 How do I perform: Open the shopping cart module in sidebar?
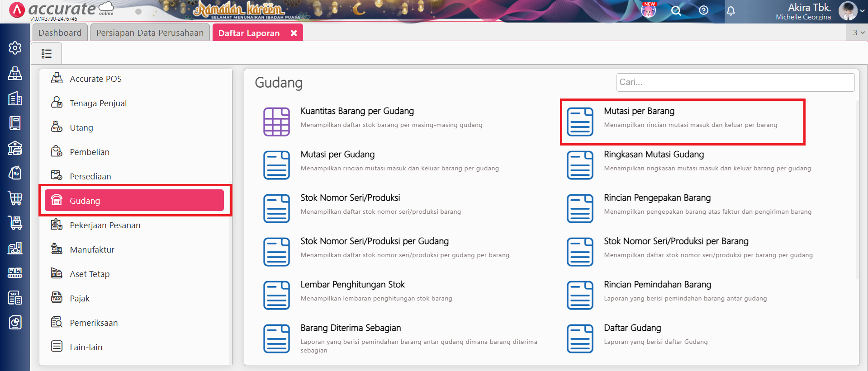[15, 198]
